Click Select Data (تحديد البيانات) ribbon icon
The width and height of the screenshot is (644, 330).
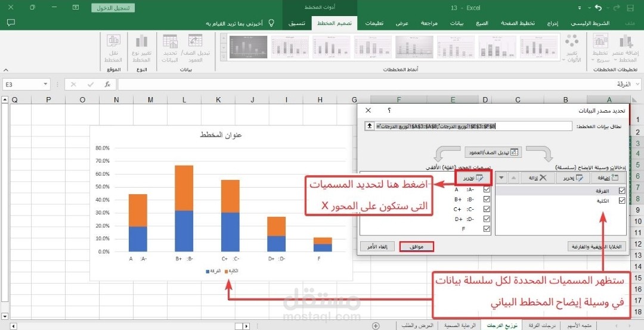tap(169, 48)
